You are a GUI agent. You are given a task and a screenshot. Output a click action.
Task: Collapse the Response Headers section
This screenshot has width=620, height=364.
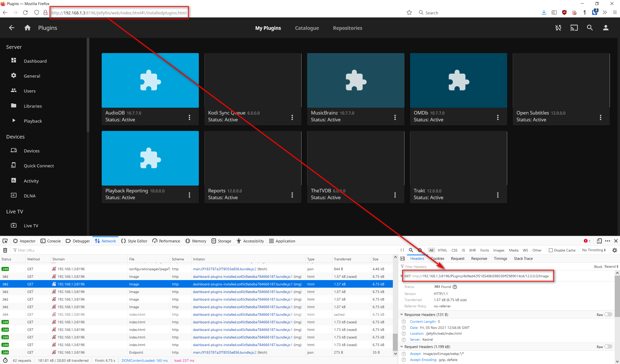tap(402, 314)
